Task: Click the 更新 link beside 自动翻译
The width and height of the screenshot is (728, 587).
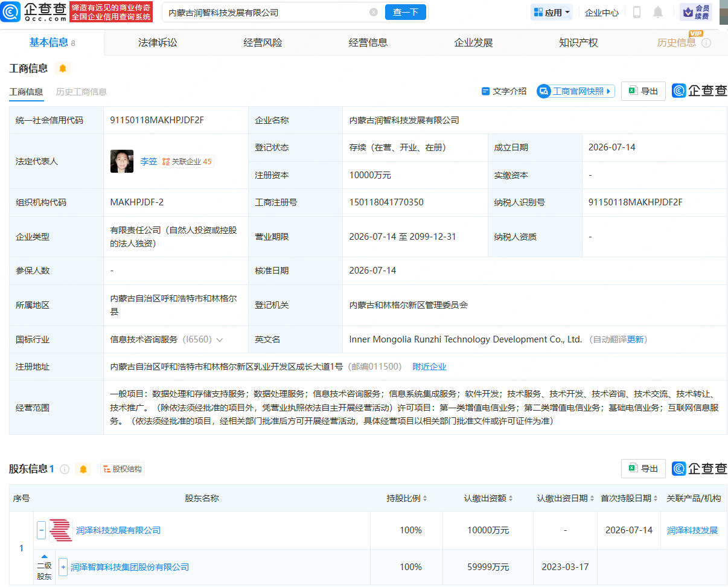Action: click(x=635, y=340)
